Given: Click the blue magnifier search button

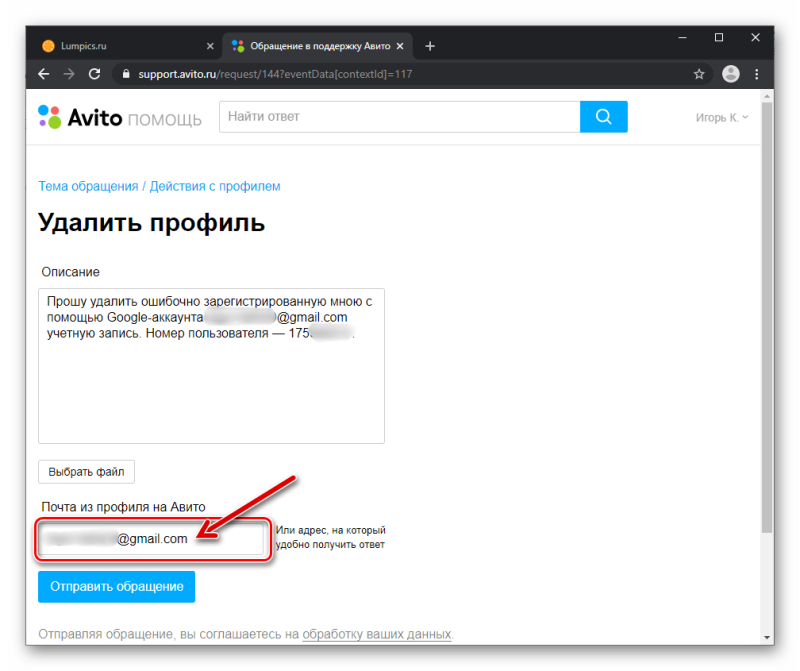Looking at the screenshot, I should click(604, 117).
